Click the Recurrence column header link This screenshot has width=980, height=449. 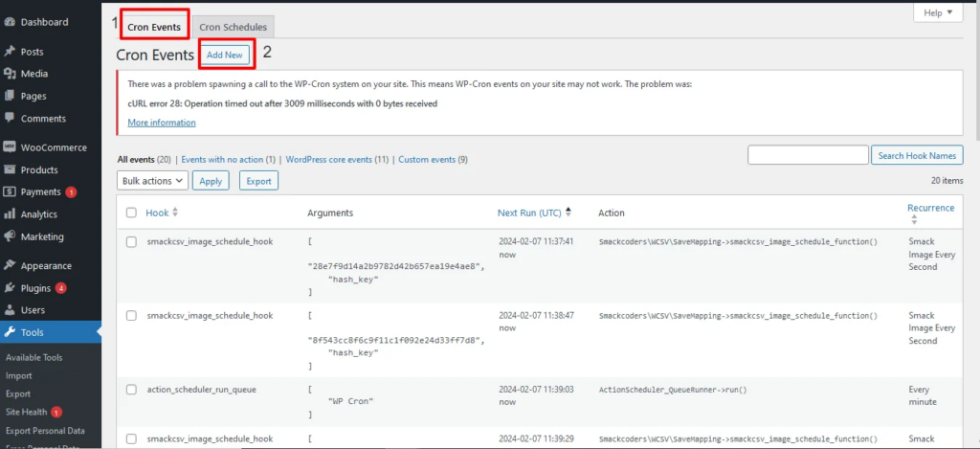coord(930,208)
